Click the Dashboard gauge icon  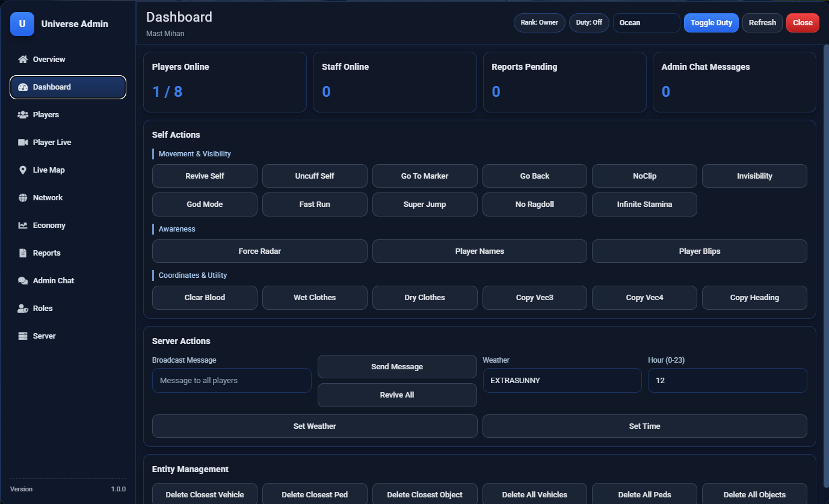[x=23, y=87]
